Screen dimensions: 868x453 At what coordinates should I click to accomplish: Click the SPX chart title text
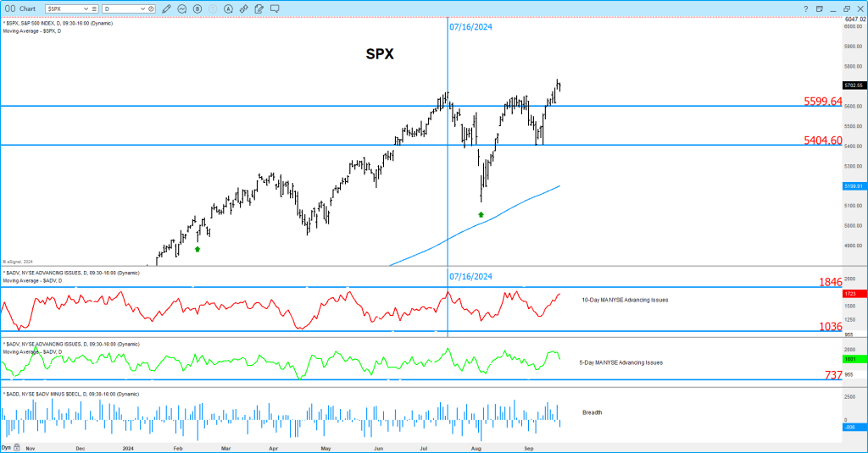[380, 54]
